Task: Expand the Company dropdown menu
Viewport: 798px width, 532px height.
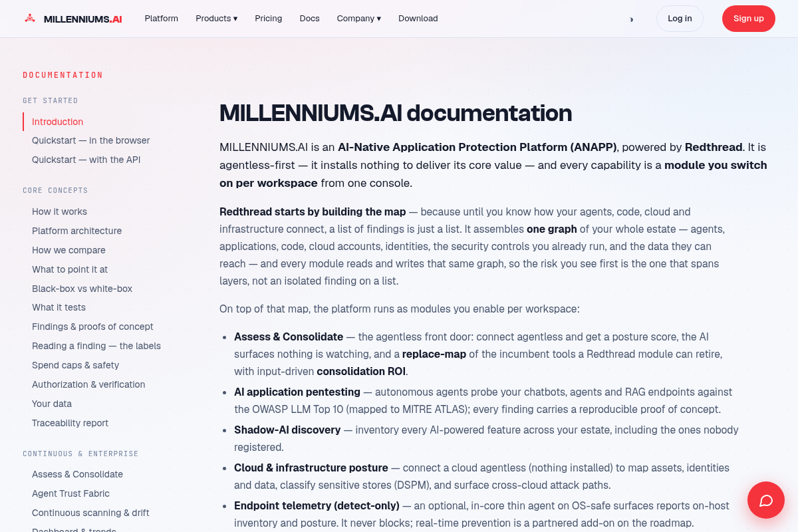Action: pyautogui.click(x=359, y=19)
